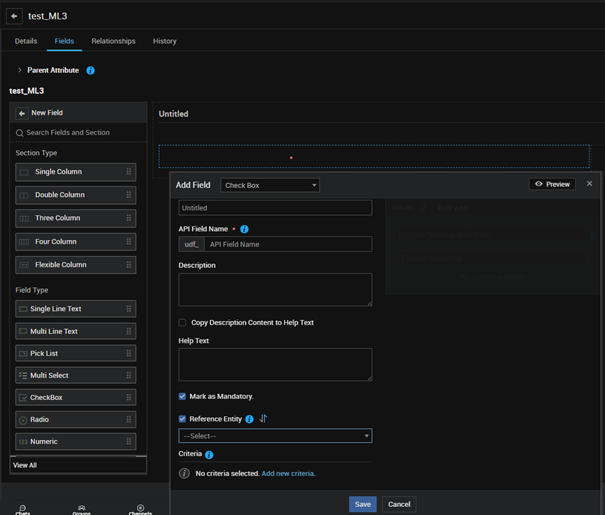Click the back arrow next to test_ML3 title
This screenshot has width=605, height=515.
click(14, 16)
